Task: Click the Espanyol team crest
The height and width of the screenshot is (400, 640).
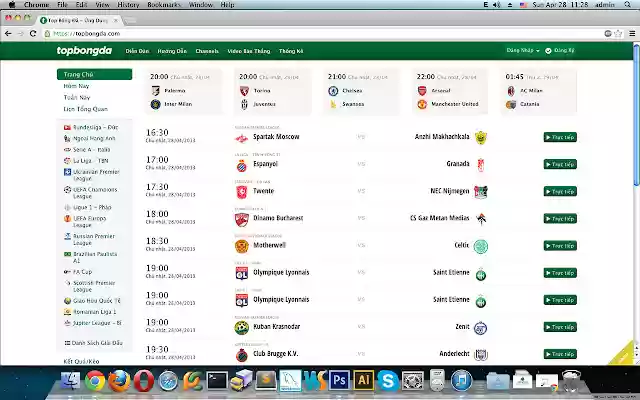Action: [x=242, y=165]
